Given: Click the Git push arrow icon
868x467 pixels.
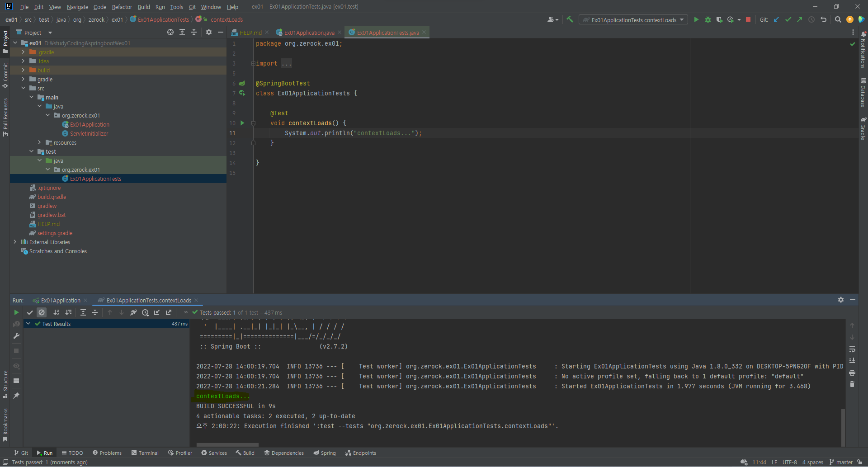Looking at the screenshot, I should pos(800,20).
